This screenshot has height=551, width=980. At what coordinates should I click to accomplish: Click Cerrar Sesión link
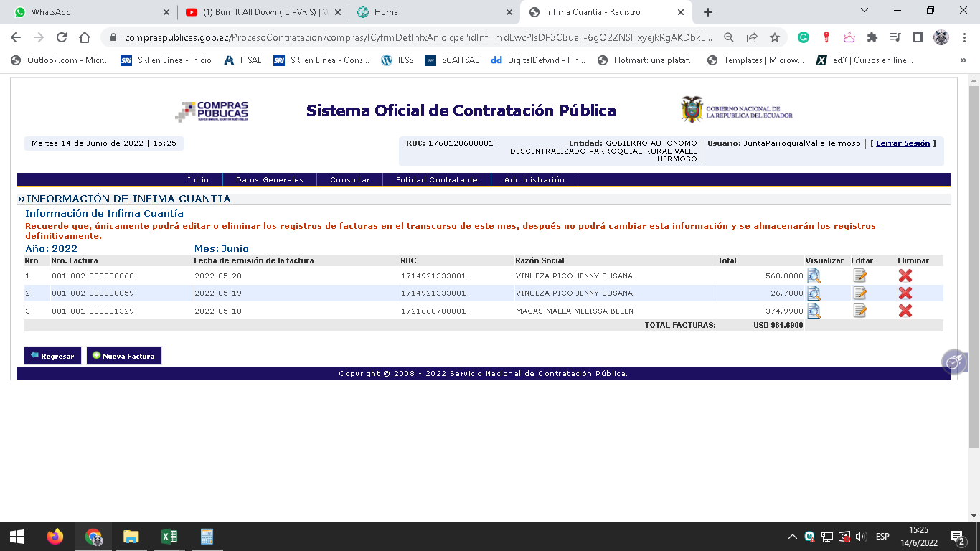(x=903, y=143)
